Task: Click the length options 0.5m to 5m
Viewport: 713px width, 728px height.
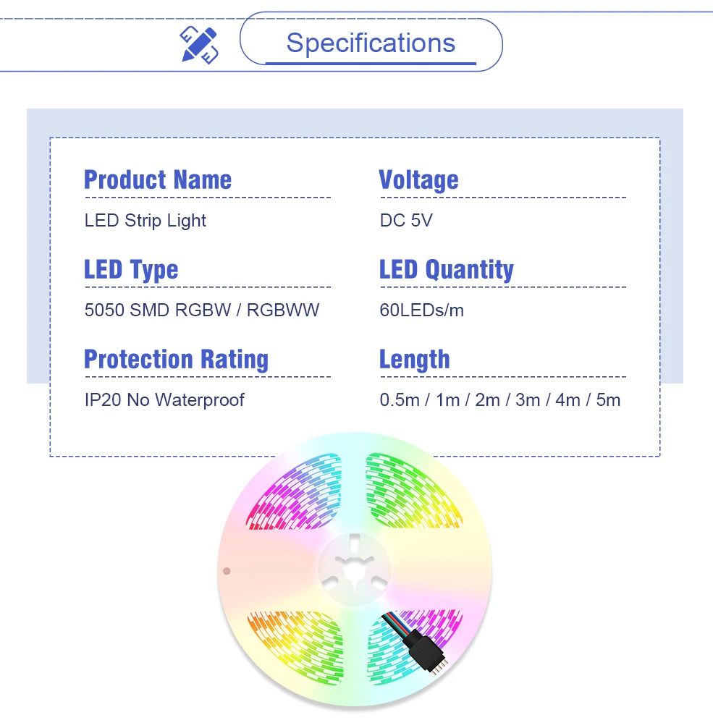Action: pos(500,400)
